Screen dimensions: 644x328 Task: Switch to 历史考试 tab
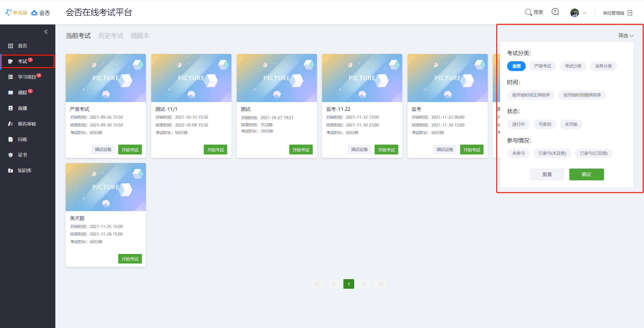click(110, 36)
